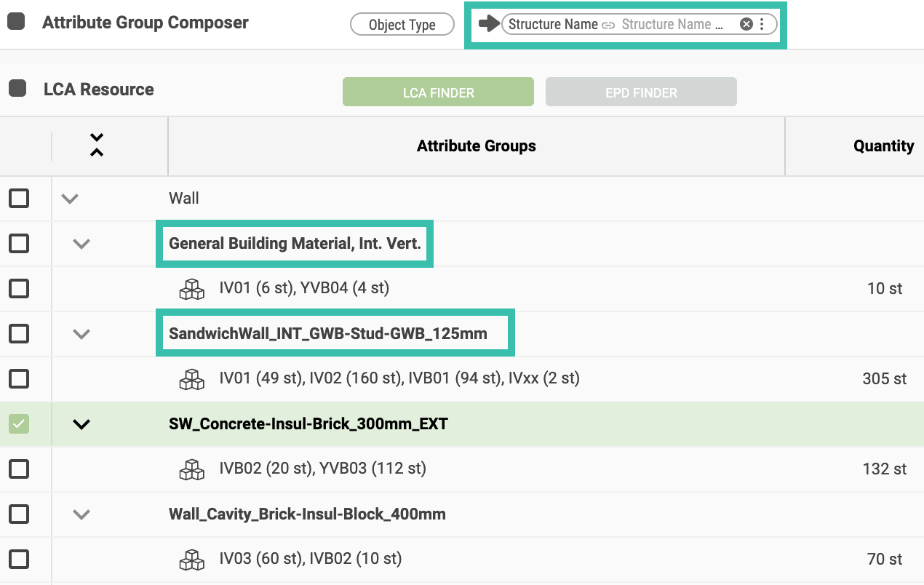This screenshot has height=585, width=924.
Task: Toggle the expand/collapse all rows arrows
Action: [97, 146]
